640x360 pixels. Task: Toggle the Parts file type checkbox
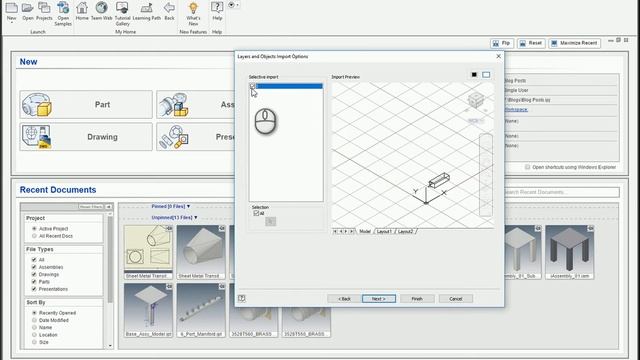coord(34,282)
